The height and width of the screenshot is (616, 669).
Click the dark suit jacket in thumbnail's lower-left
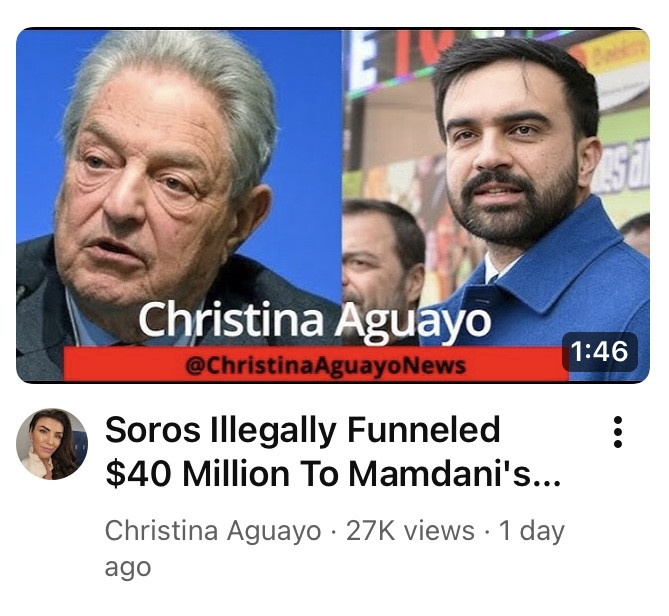tap(36, 324)
